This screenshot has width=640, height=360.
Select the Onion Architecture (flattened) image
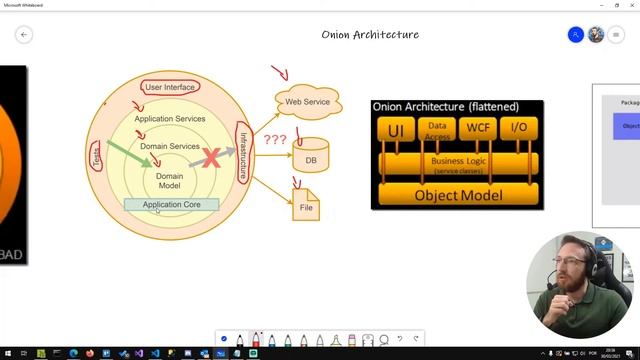click(x=457, y=155)
